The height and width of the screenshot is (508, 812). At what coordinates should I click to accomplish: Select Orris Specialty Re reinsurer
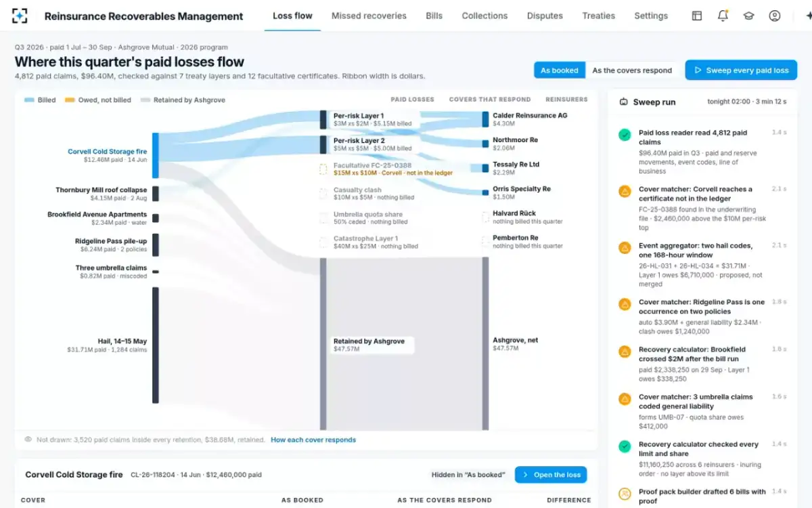(x=485, y=192)
